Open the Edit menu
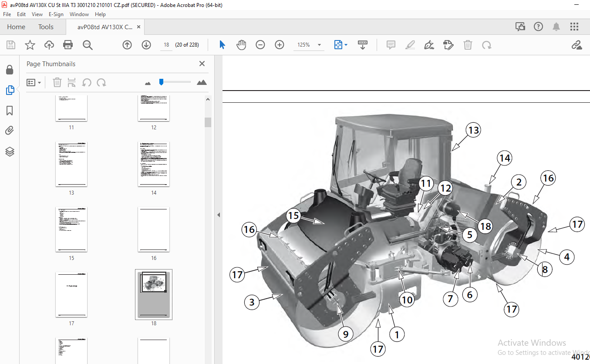 tap(22, 14)
